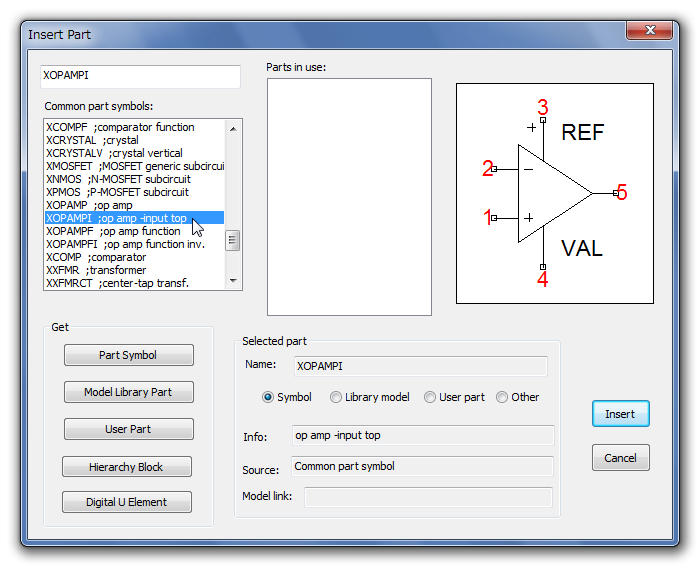Select XOPAMPF op amp function entry

coord(134,231)
